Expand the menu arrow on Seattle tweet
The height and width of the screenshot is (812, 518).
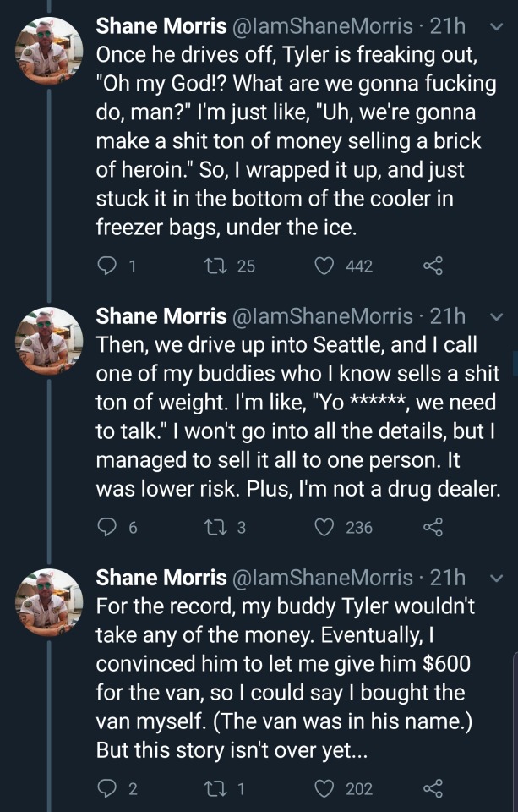495,317
